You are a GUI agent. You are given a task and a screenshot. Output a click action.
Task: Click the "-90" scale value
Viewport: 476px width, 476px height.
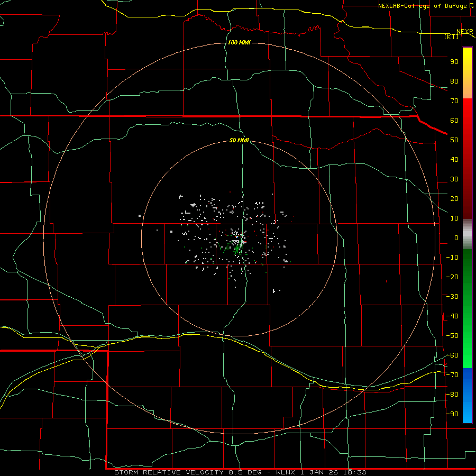click(452, 414)
